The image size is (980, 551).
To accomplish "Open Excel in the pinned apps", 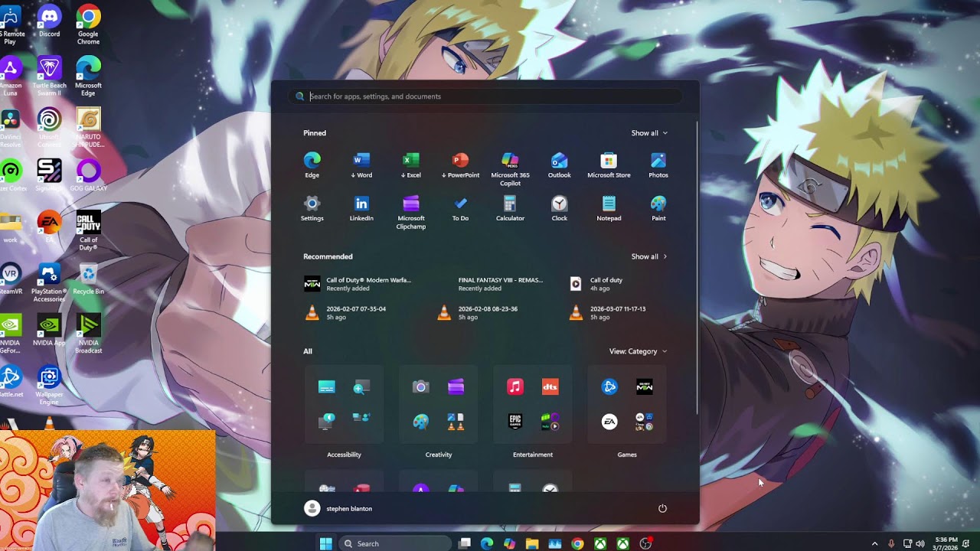I will tap(411, 165).
